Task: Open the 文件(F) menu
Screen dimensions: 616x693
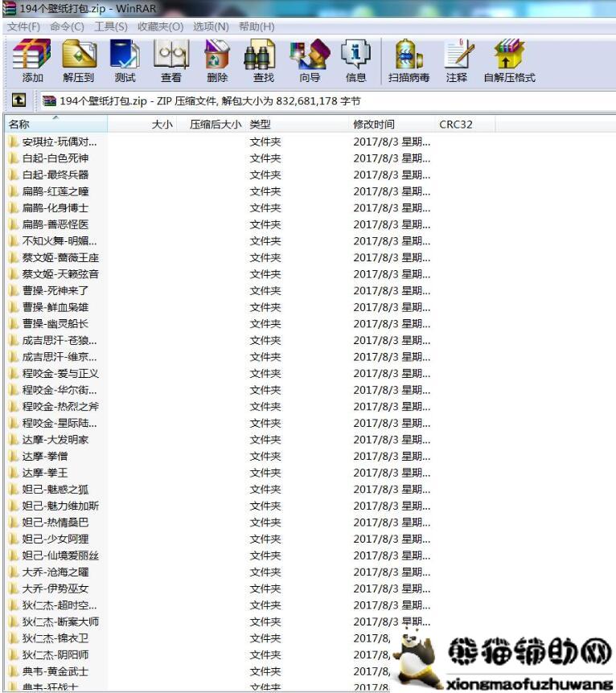Action: coord(23,27)
